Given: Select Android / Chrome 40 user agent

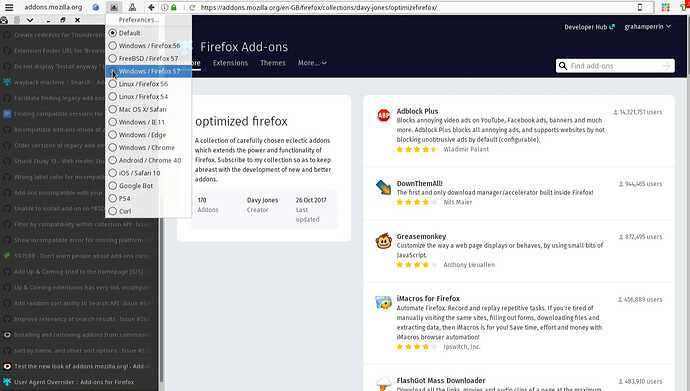Looking at the screenshot, I should pos(148,161).
